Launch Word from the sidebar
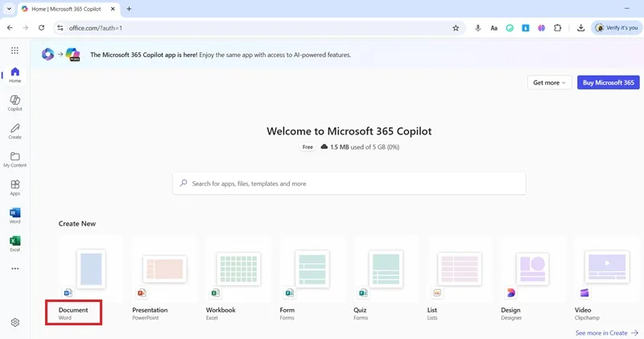 coord(14,216)
